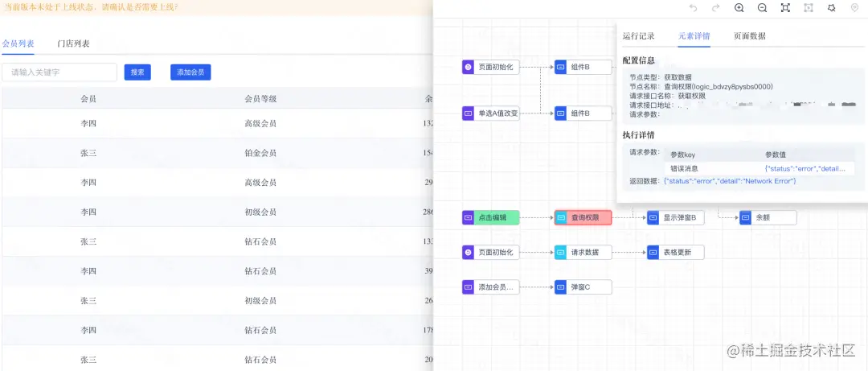Click the blue icon of 表格更新 node

pos(653,253)
